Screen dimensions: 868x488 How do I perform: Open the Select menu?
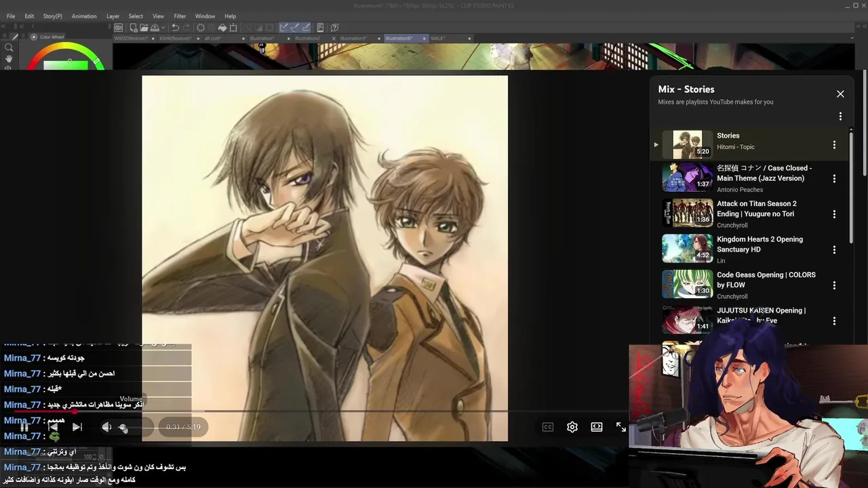coord(136,16)
